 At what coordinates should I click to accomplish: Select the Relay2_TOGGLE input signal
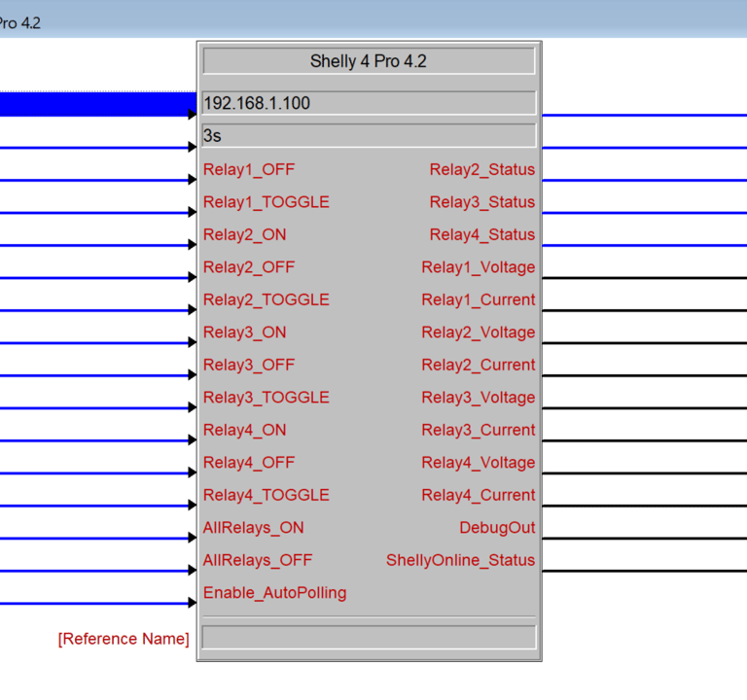pyautogui.click(x=267, y=300)
